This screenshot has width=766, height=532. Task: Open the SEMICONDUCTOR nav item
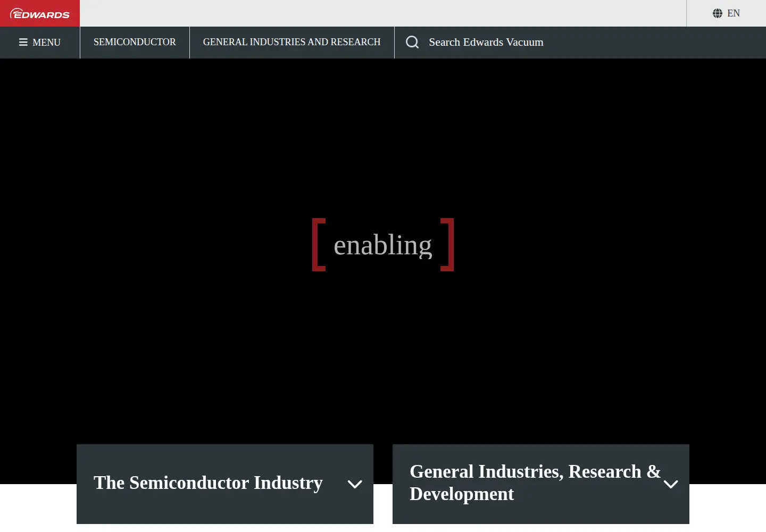135,43
